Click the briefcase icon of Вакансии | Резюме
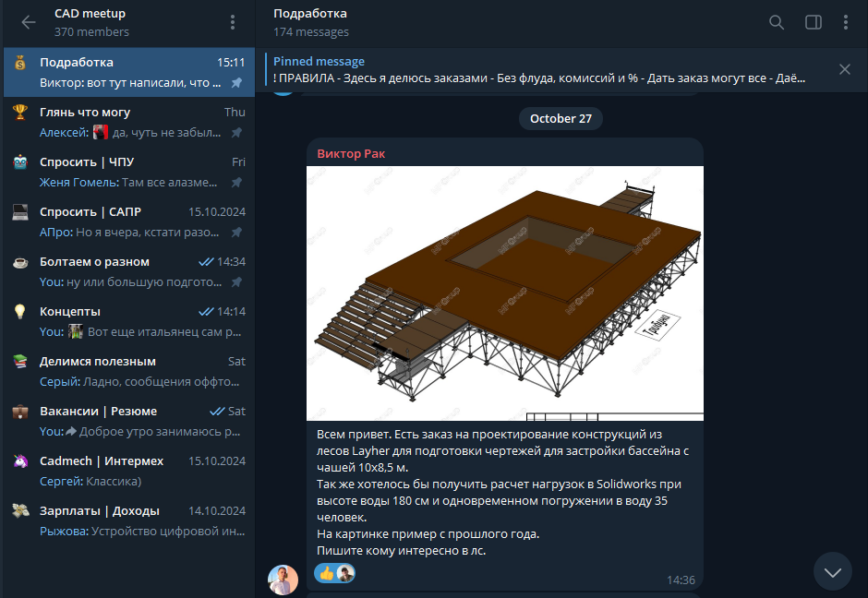The image size is (868, 598). [20, 411]
